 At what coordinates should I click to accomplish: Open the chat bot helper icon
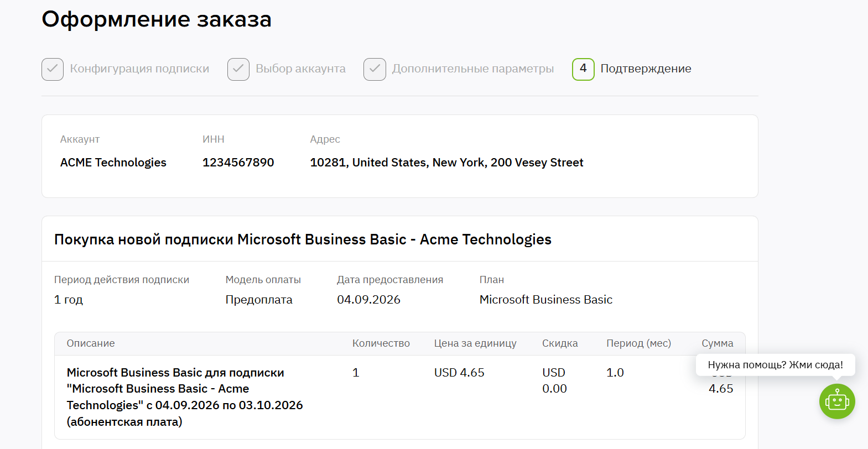[x=837, y=401]
